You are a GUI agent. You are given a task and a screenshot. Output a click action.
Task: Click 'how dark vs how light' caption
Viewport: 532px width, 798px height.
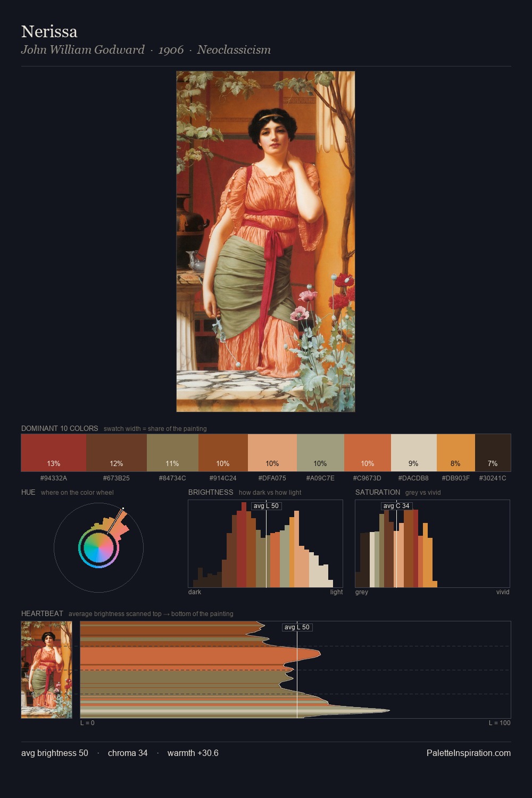[x=270, y=493]
